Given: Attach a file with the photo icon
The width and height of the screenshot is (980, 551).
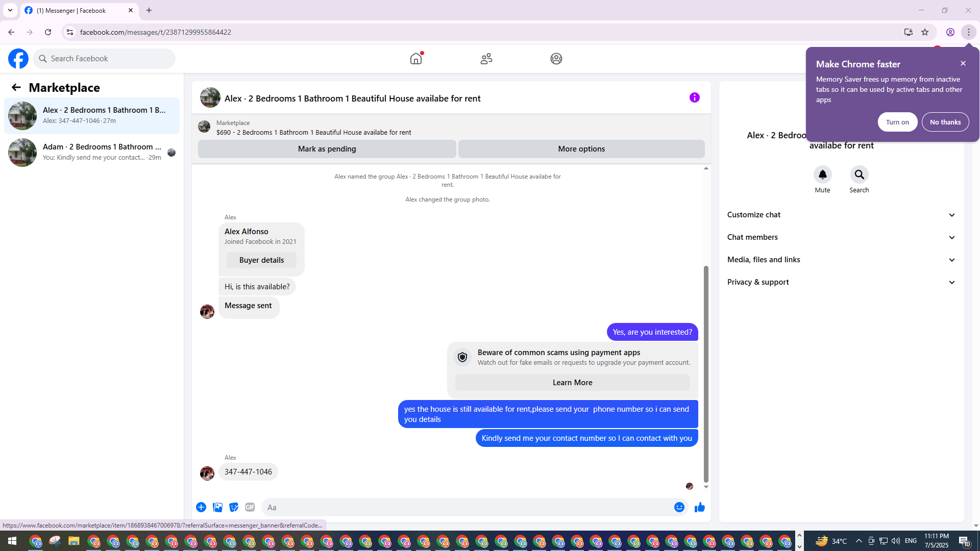Looking at the screenshot, I should 217,507.
